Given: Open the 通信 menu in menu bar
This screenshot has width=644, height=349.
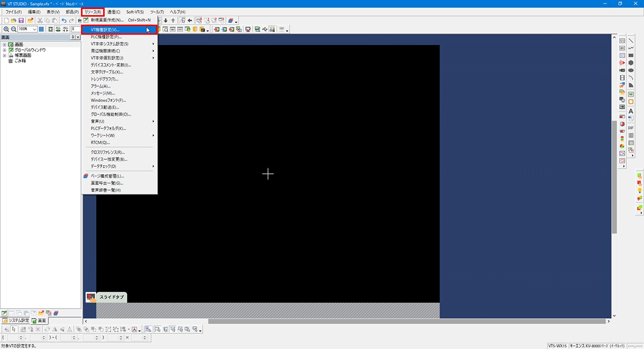Looking at the screenshot, I should (x=114, y=12).
